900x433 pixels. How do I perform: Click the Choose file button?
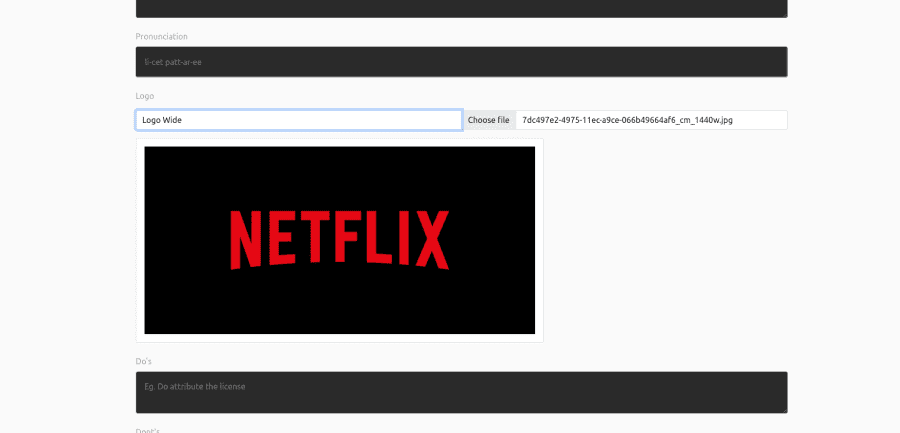pyautogui.click(x=488, y=120)
